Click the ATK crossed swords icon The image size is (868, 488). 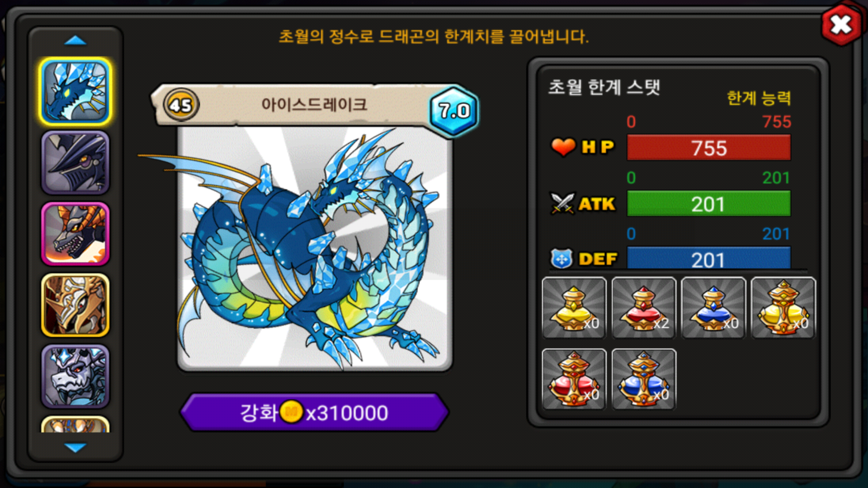[x=562, y=203]
